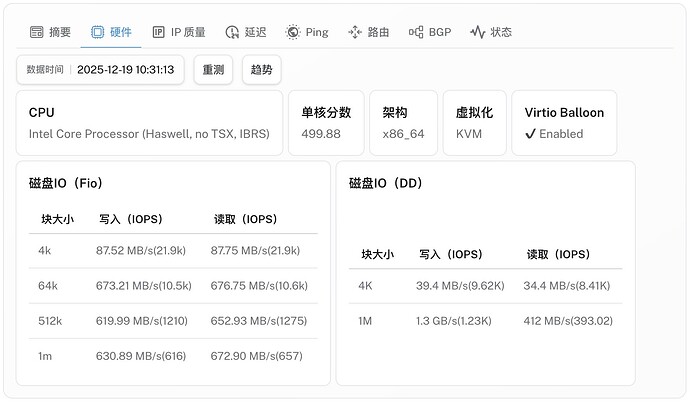
Task: Click the 状态 pulse icon
Action: (477, 32)
